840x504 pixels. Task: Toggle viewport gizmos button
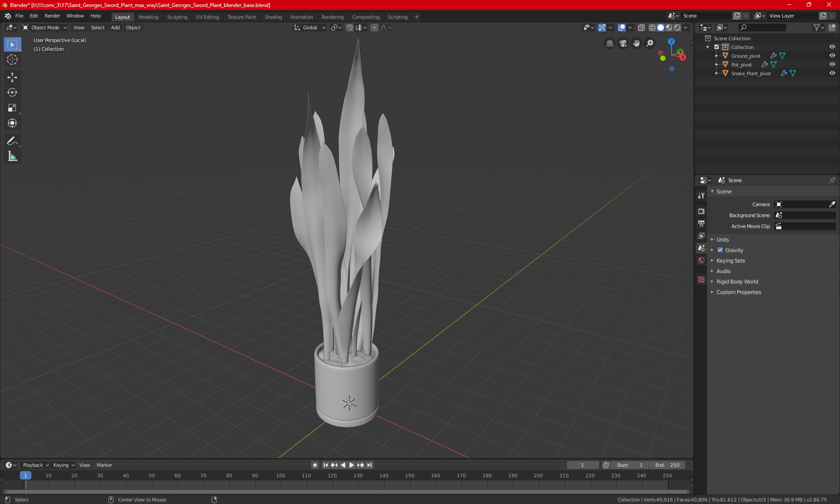pyautogui.click(x=602, y=28)
